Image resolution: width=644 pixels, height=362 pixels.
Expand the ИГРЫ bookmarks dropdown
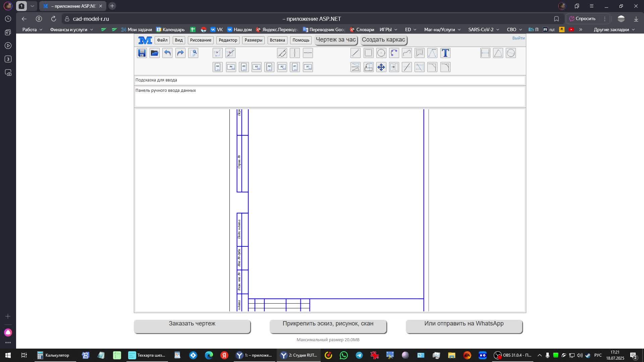point(388,29)
